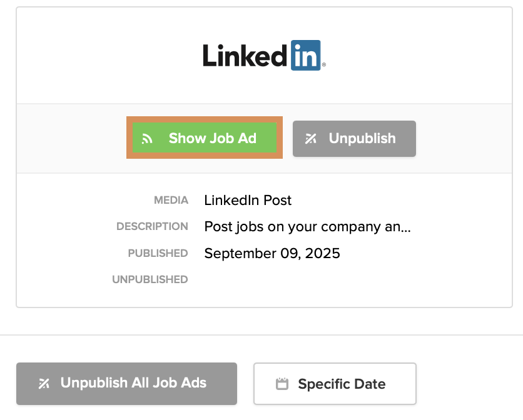Viewport: 523px width, 420px height.
Task: Click the registered trademark symbol by logo
Action: click(323, 65)
